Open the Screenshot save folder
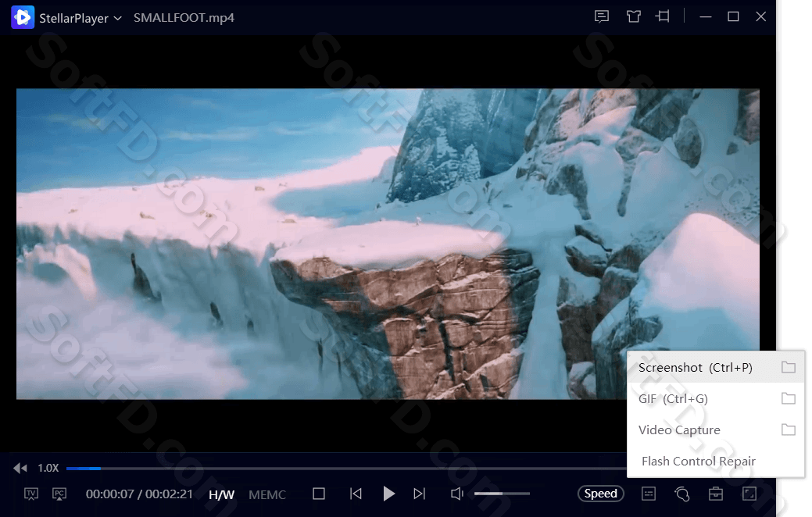The image size is (812, 517). [789, 367]
